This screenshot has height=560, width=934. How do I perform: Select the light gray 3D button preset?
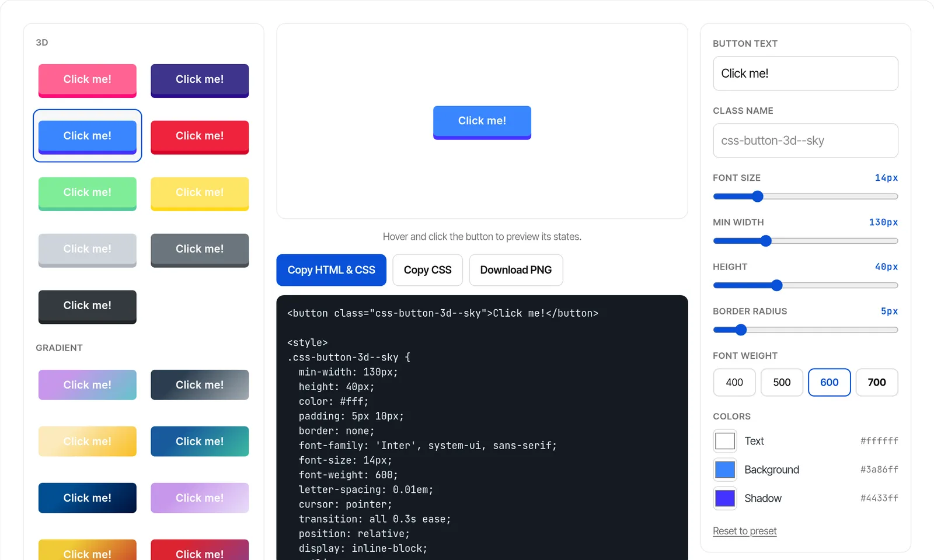[88, 250]
